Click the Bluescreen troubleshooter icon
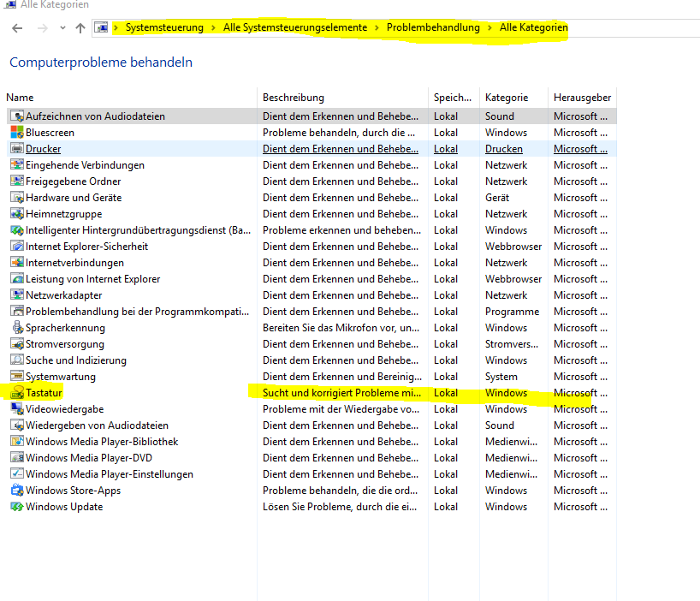The image size is (700, 601). point(17,132)
